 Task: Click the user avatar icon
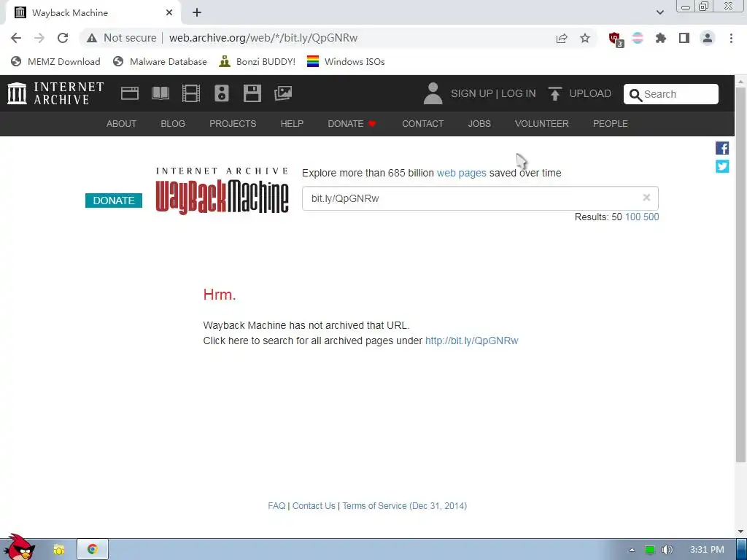click(x=433, y=93)
